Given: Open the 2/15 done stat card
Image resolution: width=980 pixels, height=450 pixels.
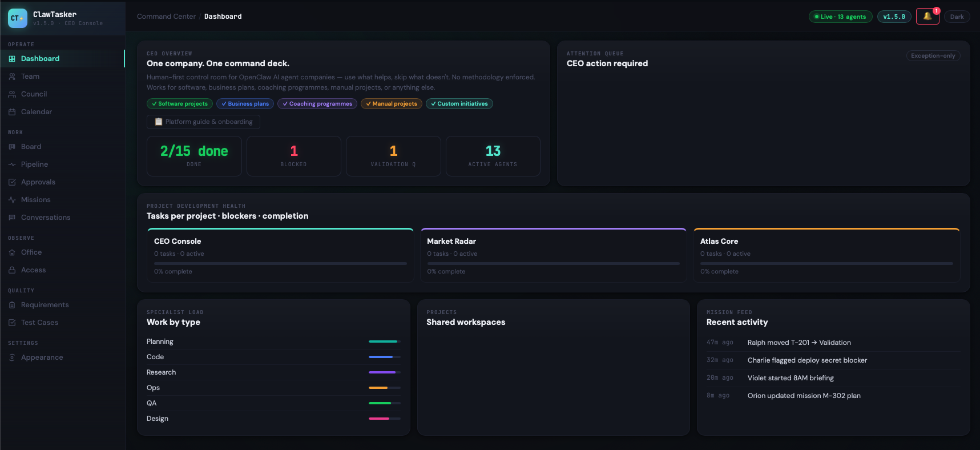Looking at the screenshot, I should [x=194, y=156].
